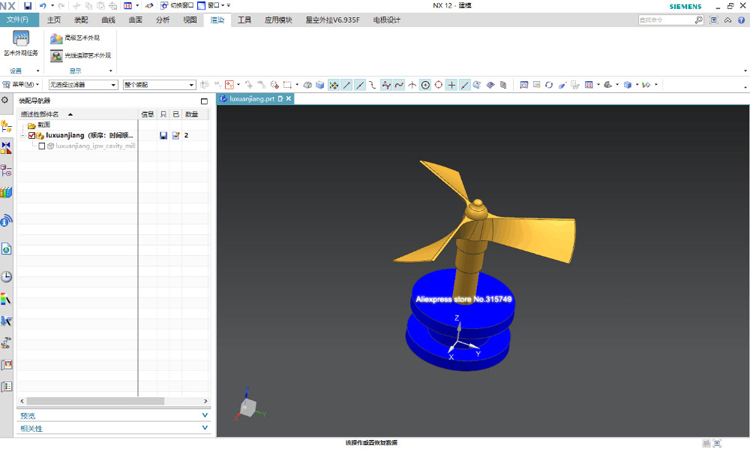The image size is (750, 449).
Task: Open the 菜单(M) menu button
Action: click(21, 85)
